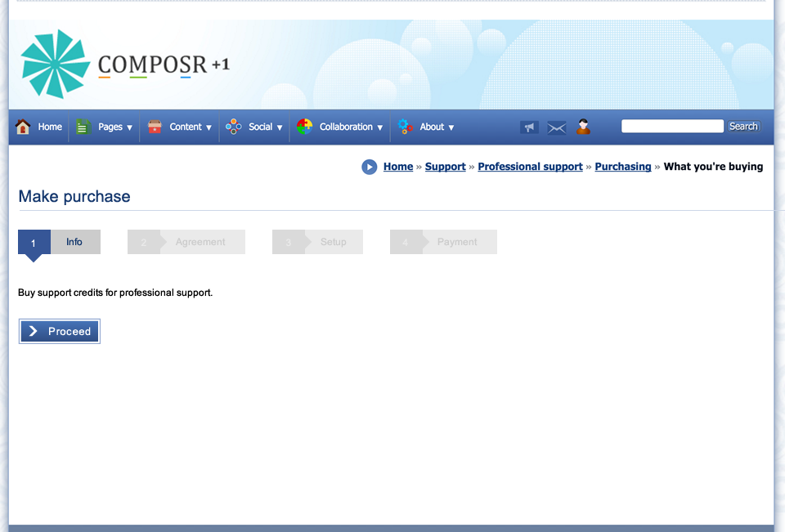Click into the search text field
The width and height of the screenshot is (785, 532).
[x=672, y=126]
